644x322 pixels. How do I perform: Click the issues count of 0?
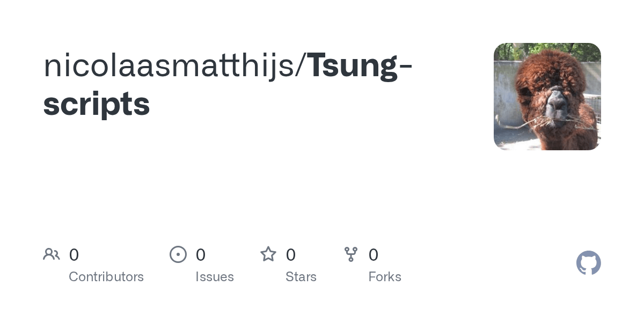click(201, 255)
